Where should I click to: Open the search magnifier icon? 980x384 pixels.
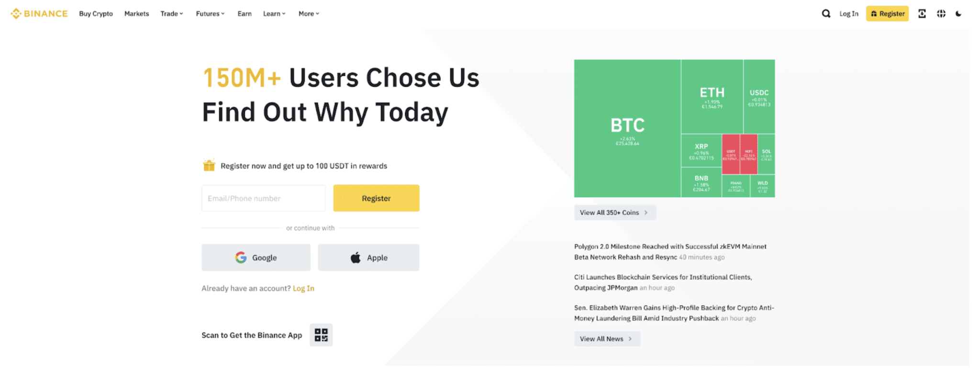coord(826,14)
